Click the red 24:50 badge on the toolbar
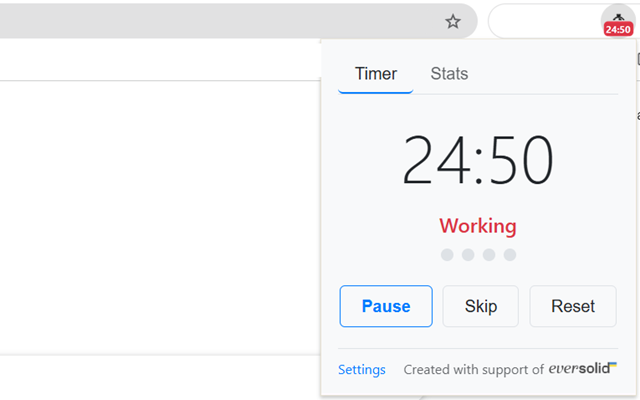Image resolution: width=640 pixels, height=400 pixels. 618,30
